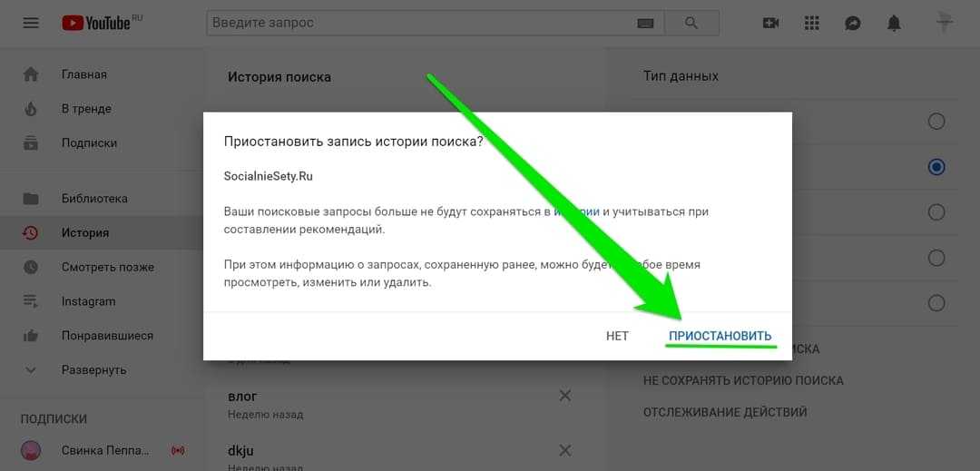Viewport: 980px width, 471px height.
Task: Open the YouTube apps grid icon
Action: coord(811,23)
